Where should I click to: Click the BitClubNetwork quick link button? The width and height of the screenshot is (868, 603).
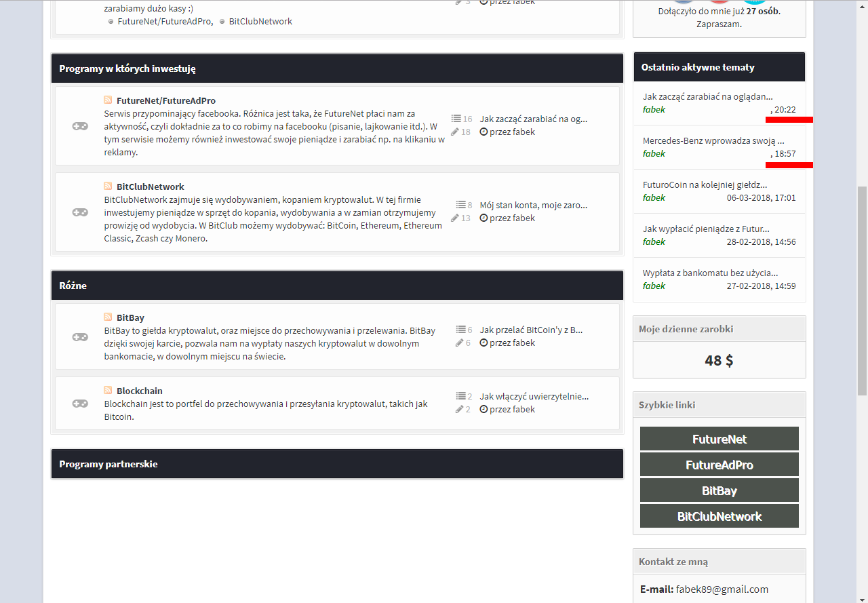(x=719, y=516)
